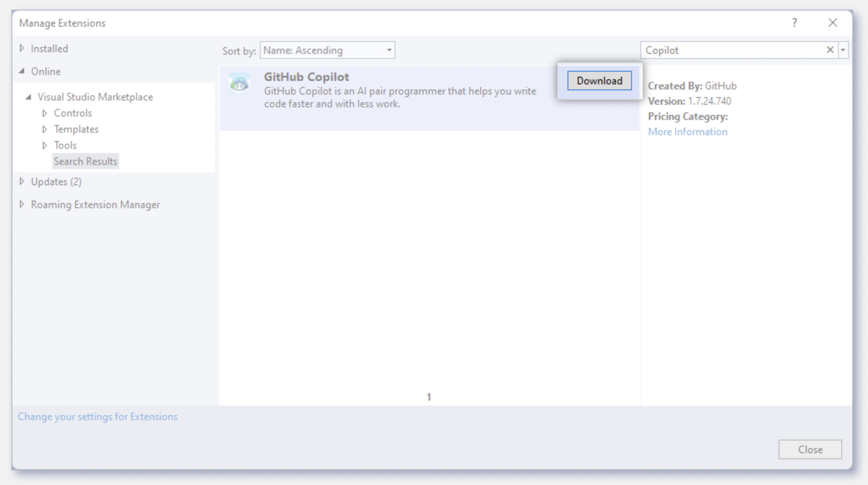
Task: Clear the Copilot search text with X
Action: pos(830,50)
